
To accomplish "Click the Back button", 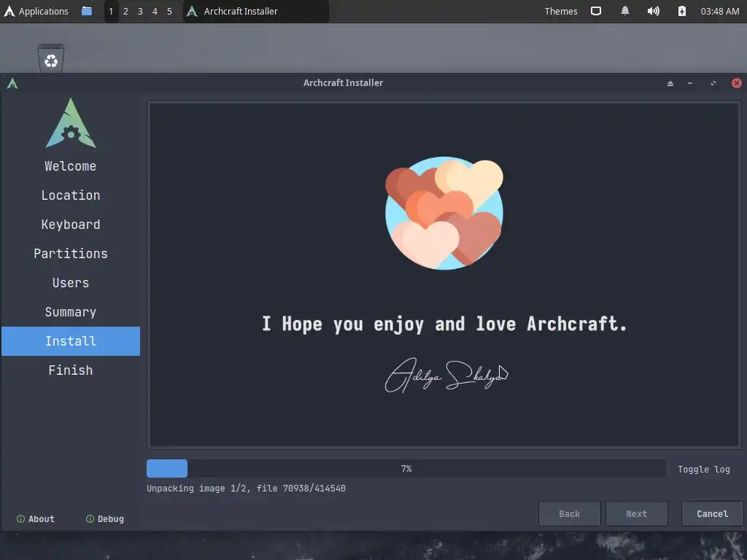I will point(569,514).
